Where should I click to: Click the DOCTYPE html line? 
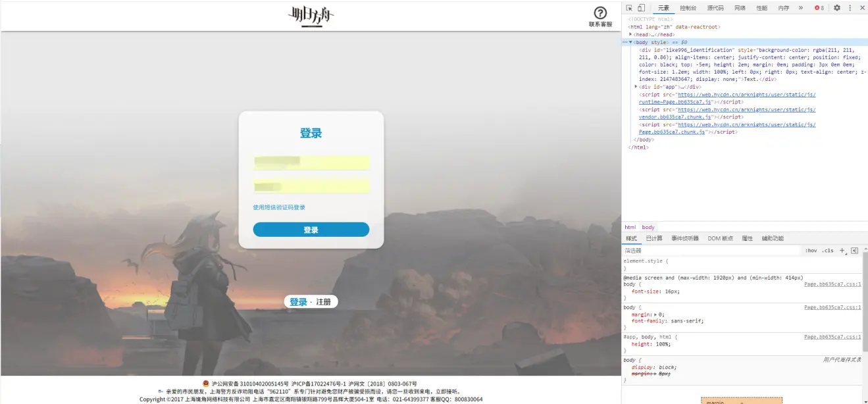(650, 19)
